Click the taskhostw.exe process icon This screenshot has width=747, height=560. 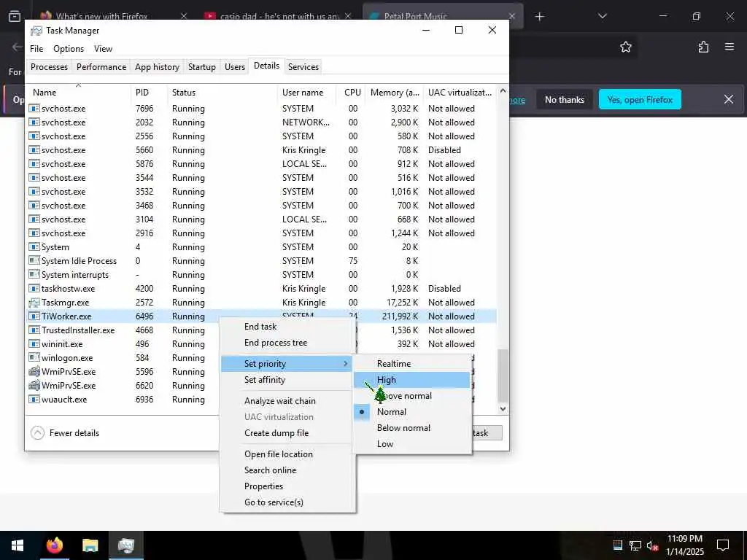(x=34, y=289)
